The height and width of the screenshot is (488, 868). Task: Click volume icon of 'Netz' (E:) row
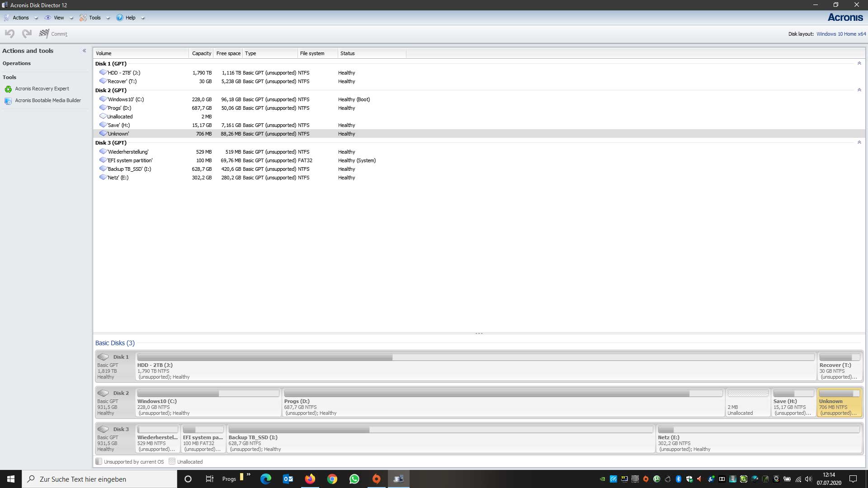tap(103, 177)
